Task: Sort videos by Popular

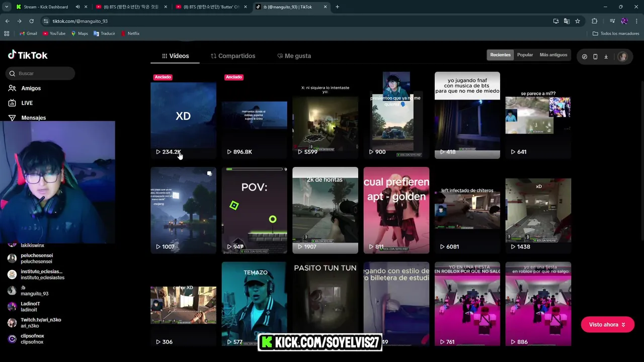Action: coord(525,55)
